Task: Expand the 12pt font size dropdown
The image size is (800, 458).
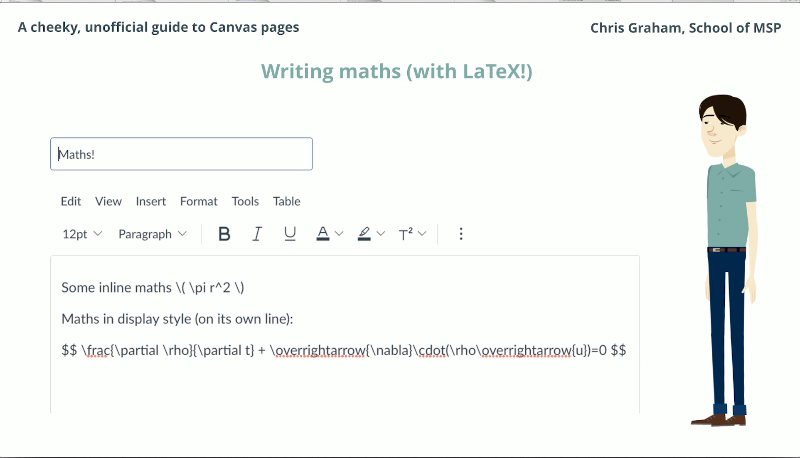Action: [82, 234]
